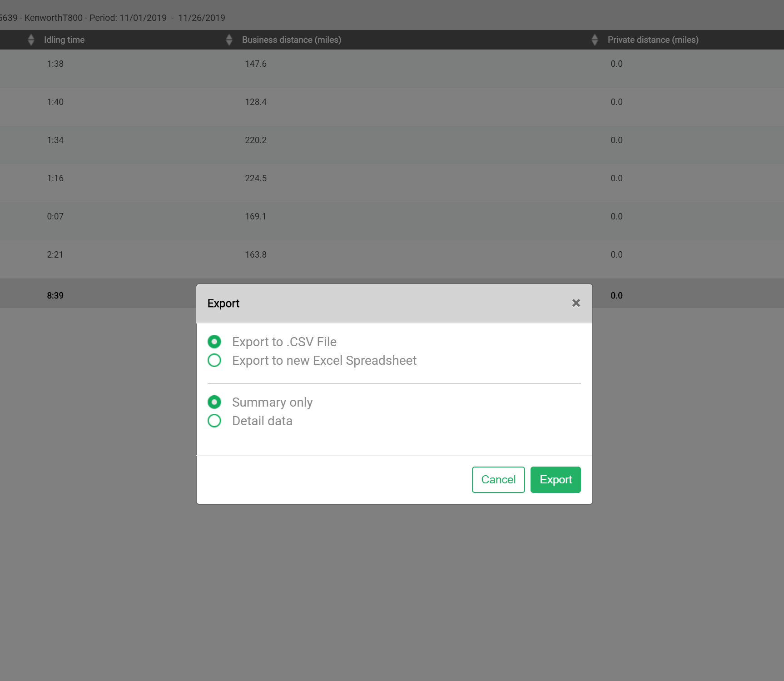Viewport: 784px width, 681px height.
Task: Click business distance value 169.1
Action: 256,217
